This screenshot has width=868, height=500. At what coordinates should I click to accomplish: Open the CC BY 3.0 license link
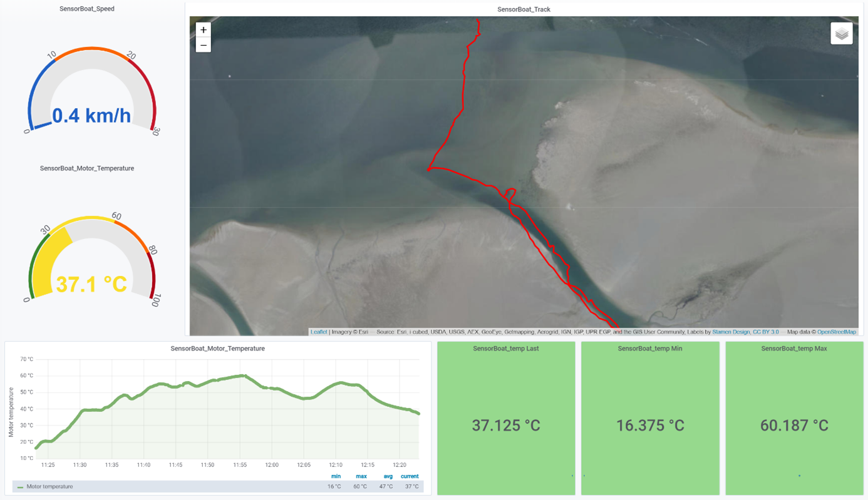(x=766, y=332)
